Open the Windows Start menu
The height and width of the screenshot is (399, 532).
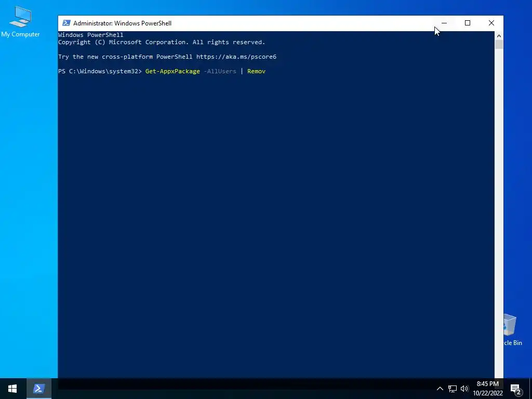[x=12, y=389]
